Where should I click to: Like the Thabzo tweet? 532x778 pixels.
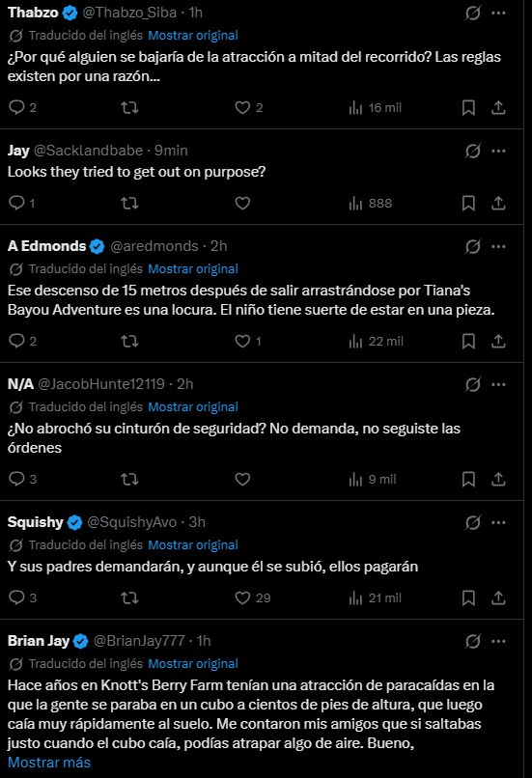242,108
